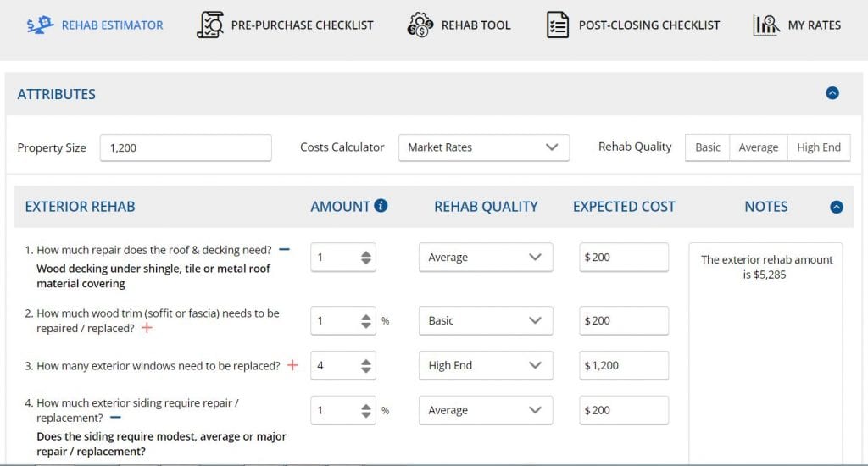The height and width of the screenshot is (466, 868).
Task: Click the Rehab Tool gear icon
Action: pos(420,25)
